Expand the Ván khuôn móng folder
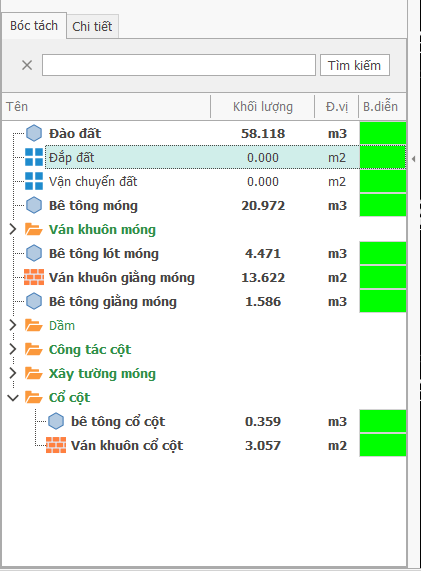 click(x=13, y=229)
